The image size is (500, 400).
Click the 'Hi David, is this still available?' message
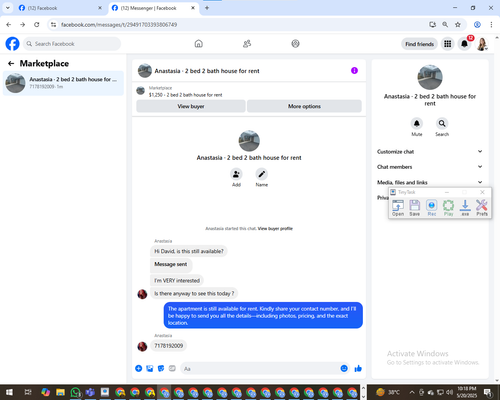click(189, 251)
